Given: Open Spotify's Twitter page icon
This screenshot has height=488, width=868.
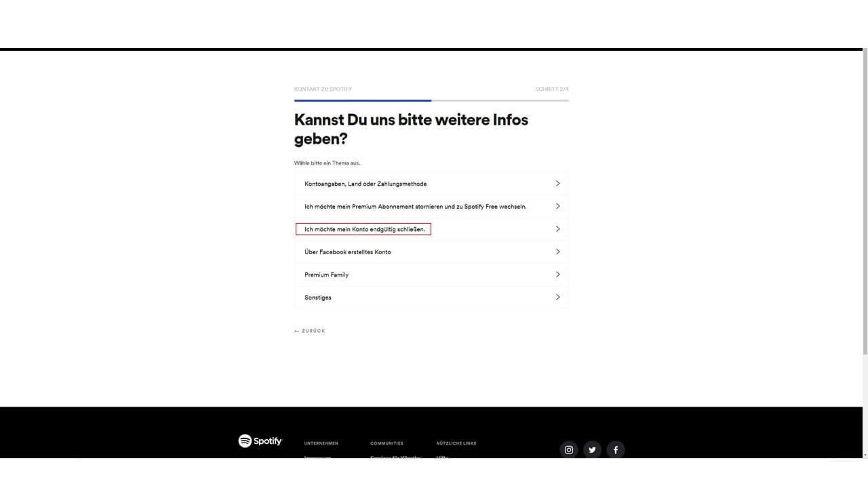Looking at the screenshot, I should coord(592,449).
